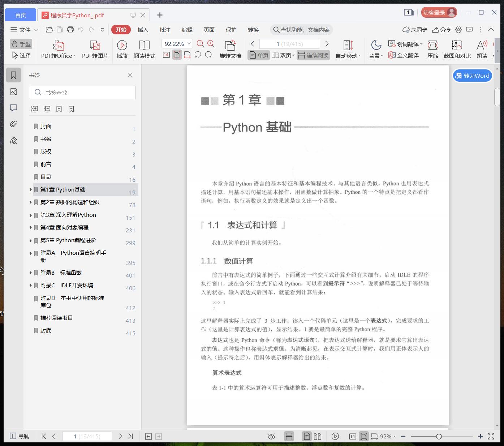The image size is (504, 446).
Task: Enter 阅读模式 reading mode
Action: point(144,50)
